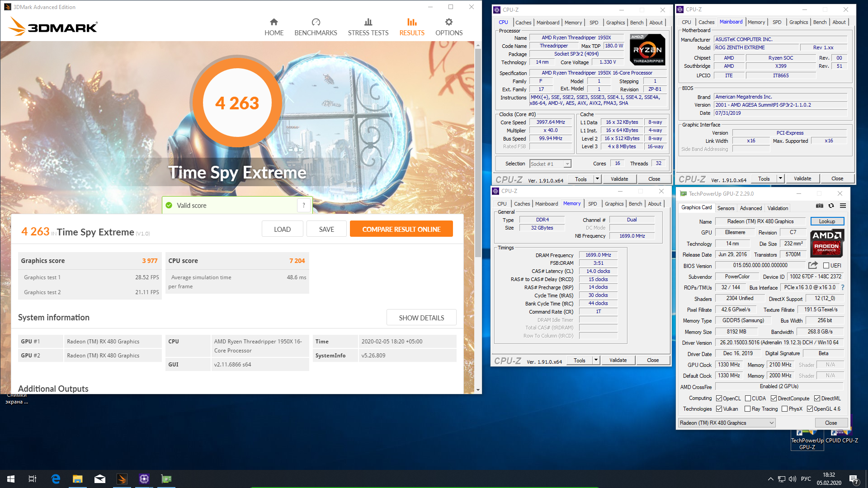The width and height of the screenshot is (868, 488).
Task: Toggle the Vulkan checkbox
Action: point(719,409)
